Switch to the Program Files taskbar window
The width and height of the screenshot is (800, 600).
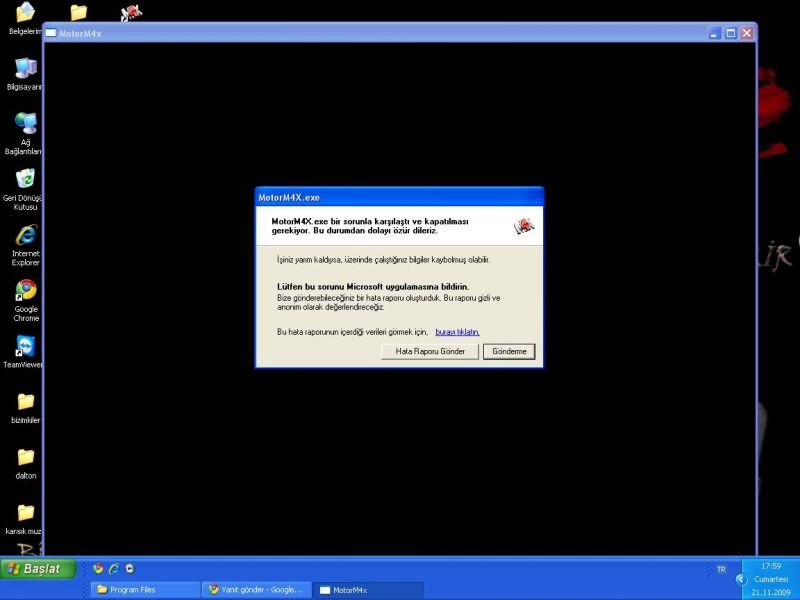click(x=145, y=590)
